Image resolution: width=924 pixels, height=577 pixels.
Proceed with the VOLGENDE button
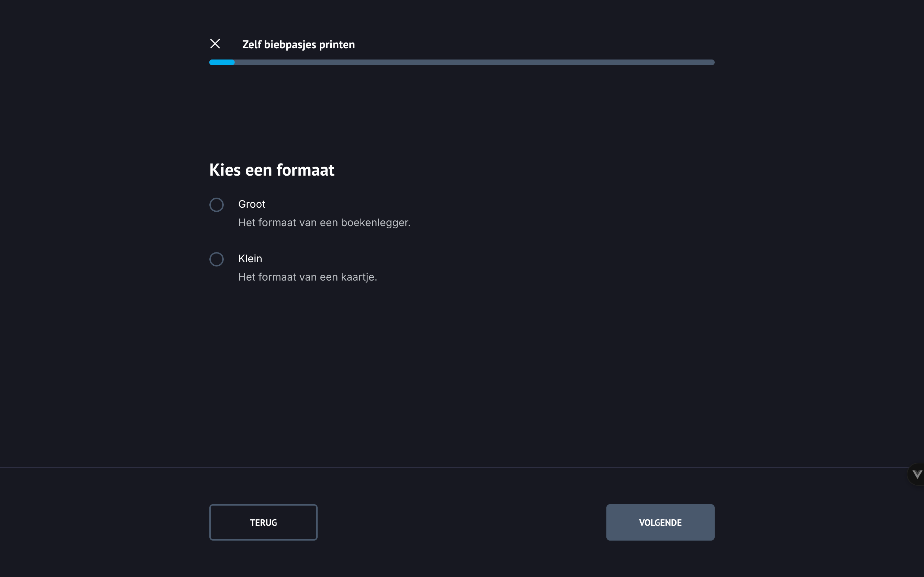pos(660,523)
